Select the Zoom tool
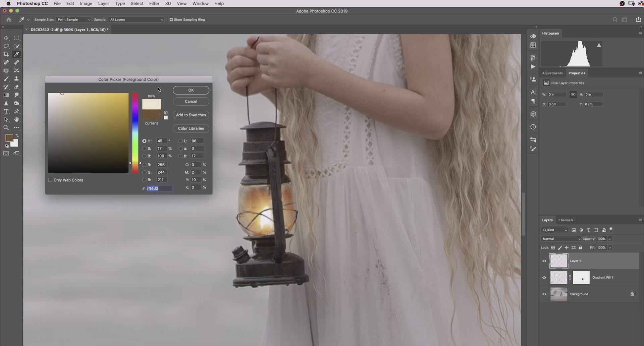The image size is (644, 346). tap(6, 128)
